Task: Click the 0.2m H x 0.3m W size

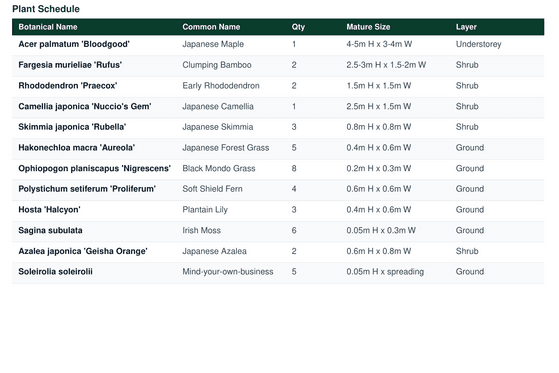Action: (x=379, y=168)
